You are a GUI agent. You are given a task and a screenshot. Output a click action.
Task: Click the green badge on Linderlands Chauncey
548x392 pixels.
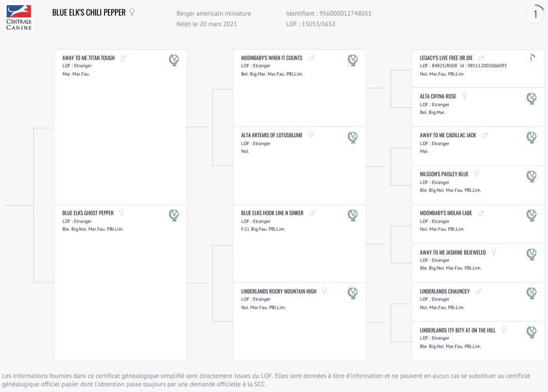(531, 293)
